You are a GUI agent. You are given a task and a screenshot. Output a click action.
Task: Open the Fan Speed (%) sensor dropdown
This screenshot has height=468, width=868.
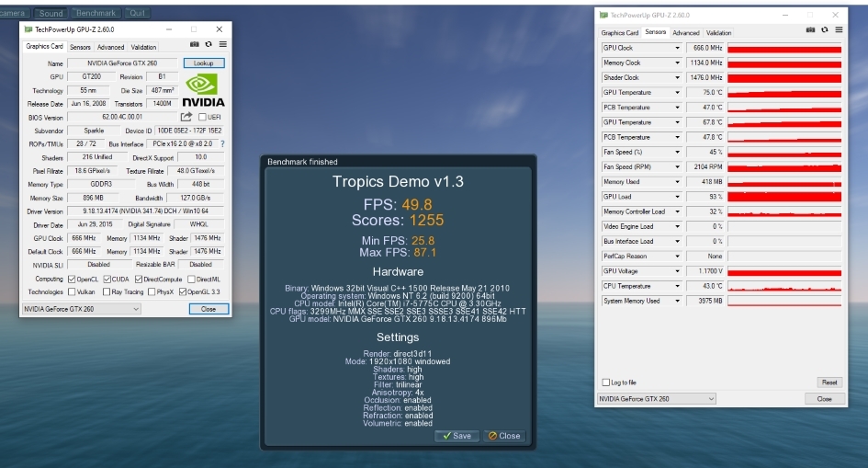click(677, 153)
